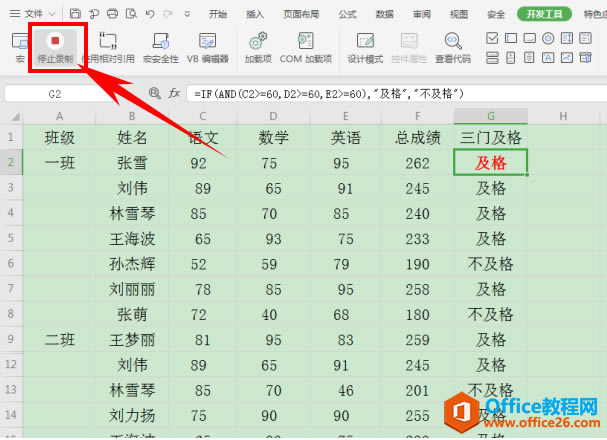Stop the macro recording

pos(55,47)
